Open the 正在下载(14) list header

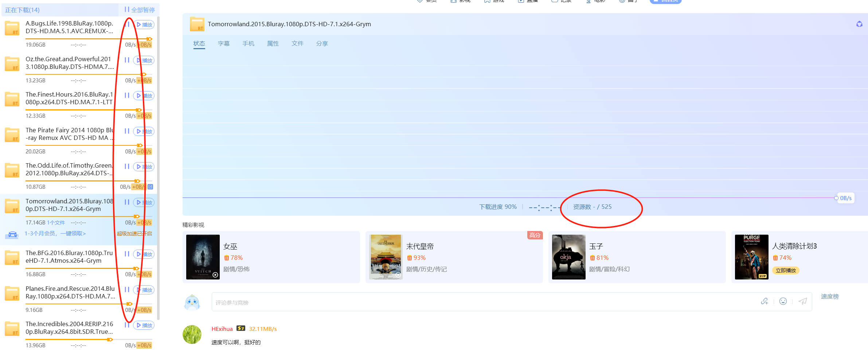point(23,10)
